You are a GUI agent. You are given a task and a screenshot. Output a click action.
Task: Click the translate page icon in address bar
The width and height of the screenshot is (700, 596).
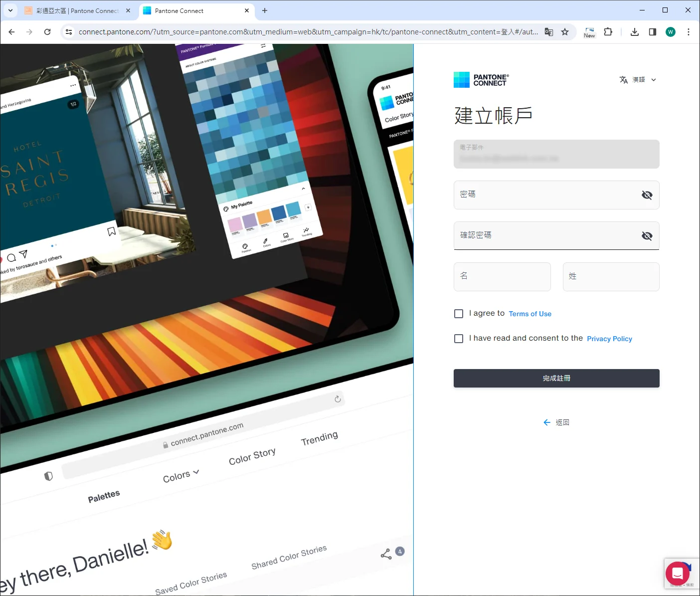coord(549,32)
